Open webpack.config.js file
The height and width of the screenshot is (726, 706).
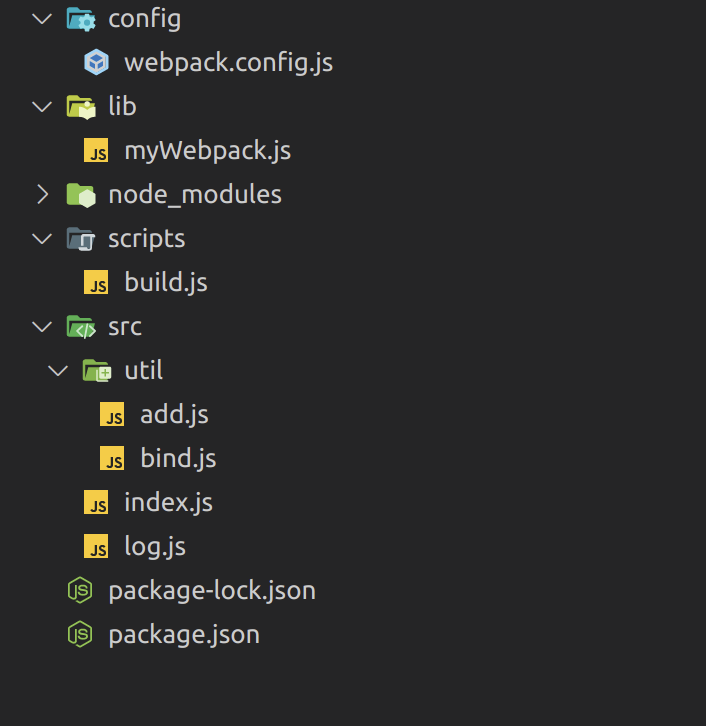tap(228, 63)
